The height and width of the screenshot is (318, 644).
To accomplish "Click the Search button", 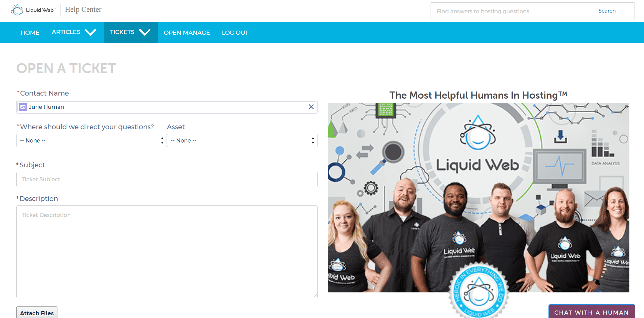I will click(x=607, y=11).
